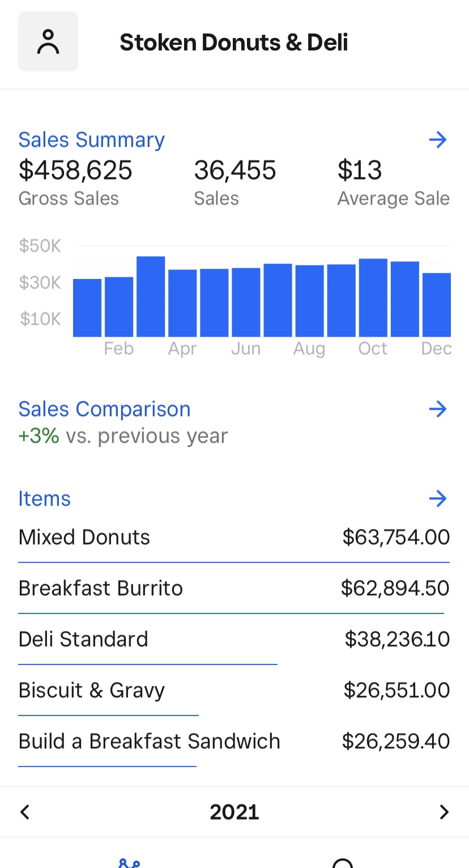
Task: Tap the Items section heading
Action: click(44, 498)
